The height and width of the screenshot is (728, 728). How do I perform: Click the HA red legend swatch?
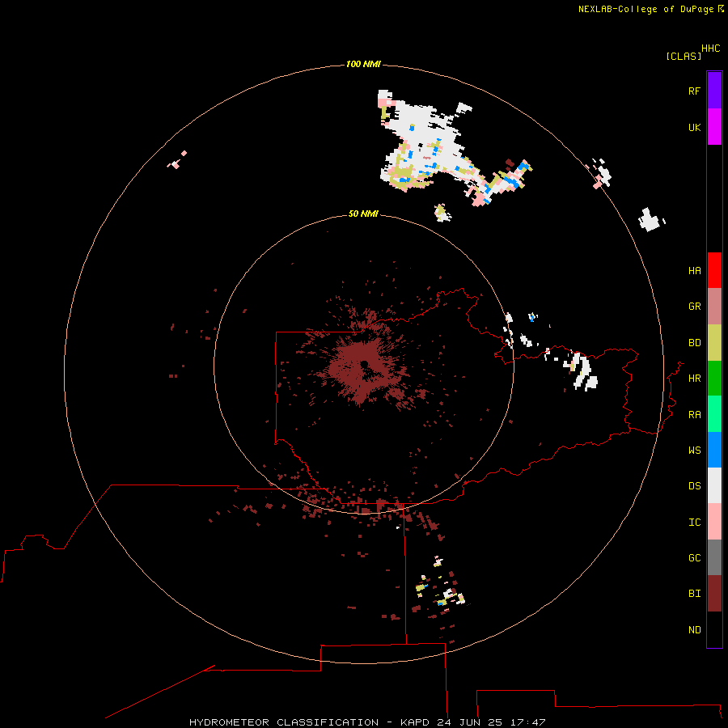(714, 270)
